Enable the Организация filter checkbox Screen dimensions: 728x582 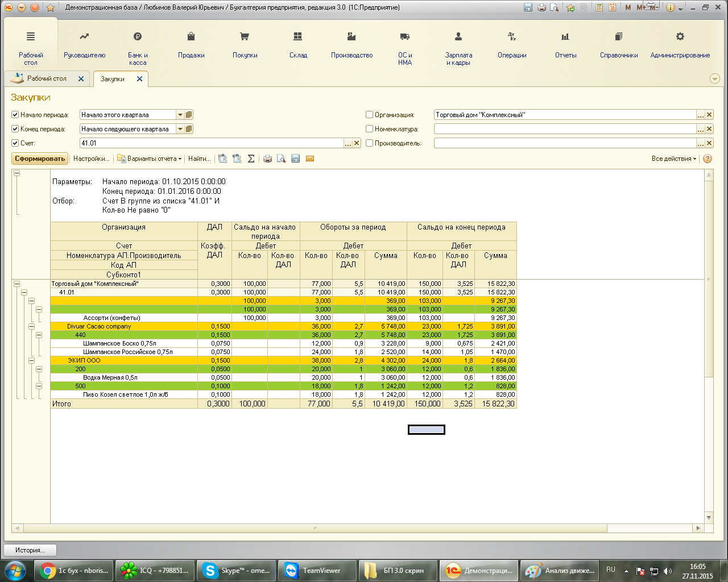369,115
